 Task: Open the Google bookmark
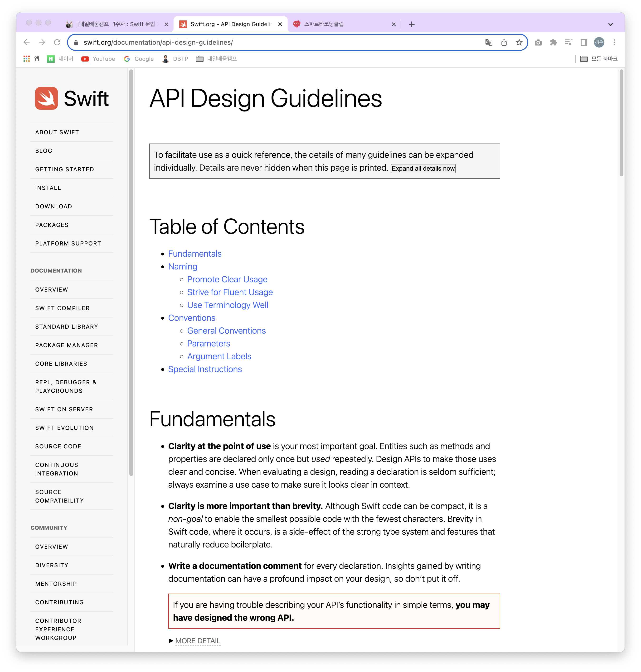click(139, 59)
